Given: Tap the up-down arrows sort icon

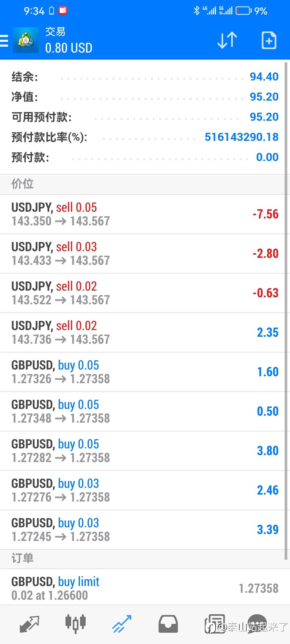Looking at the screenshot, I should [227, 40].
